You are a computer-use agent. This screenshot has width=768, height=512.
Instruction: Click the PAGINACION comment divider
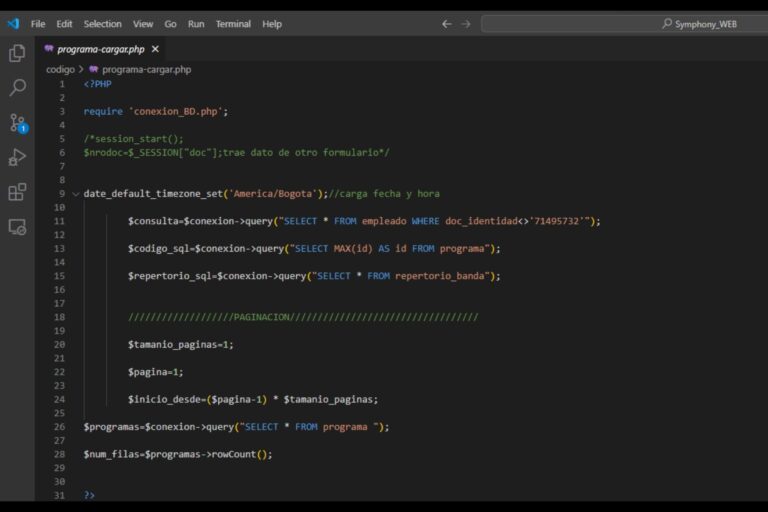click(x=303, y=317)
